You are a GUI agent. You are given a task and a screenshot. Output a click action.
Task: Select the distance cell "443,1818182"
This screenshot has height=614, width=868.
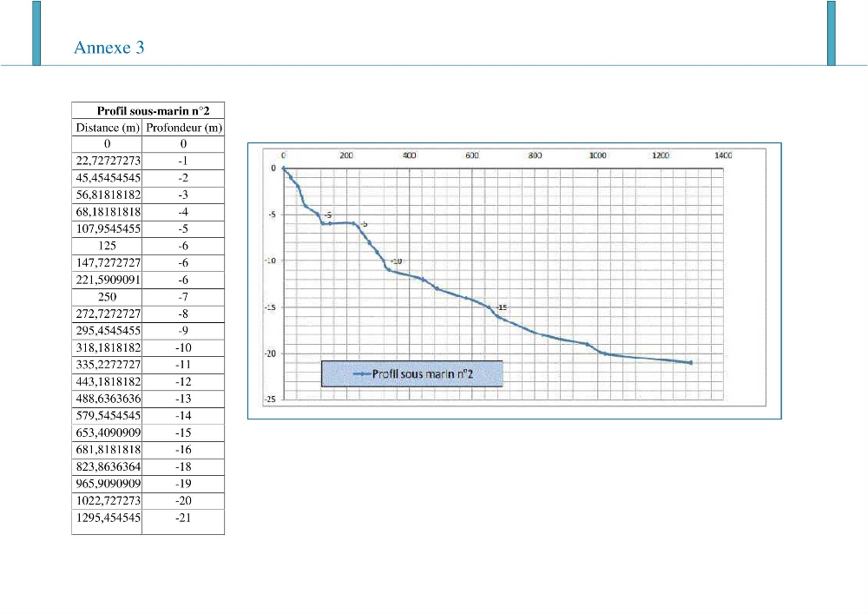pos(108,382)
